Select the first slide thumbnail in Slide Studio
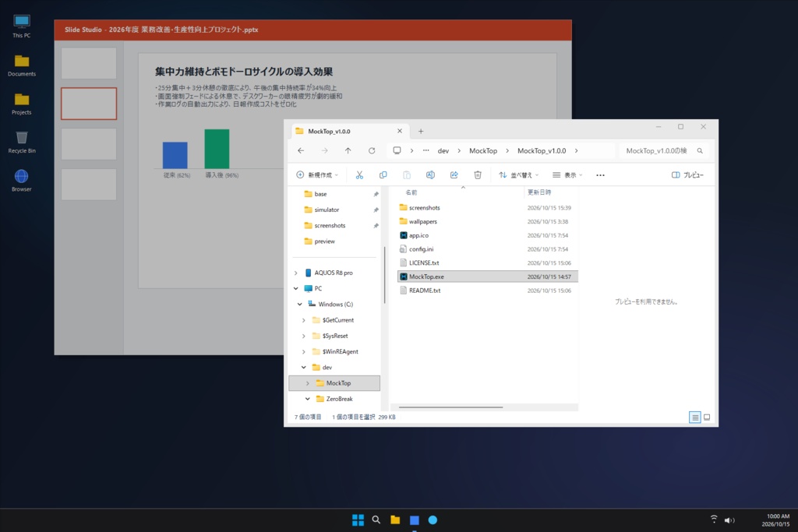Screen dimensions: 798x532 click(x=89, y=63)
